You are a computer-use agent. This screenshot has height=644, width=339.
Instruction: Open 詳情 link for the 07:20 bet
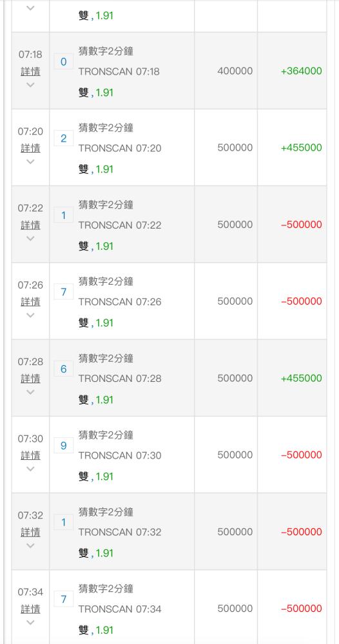coord(30,148)
